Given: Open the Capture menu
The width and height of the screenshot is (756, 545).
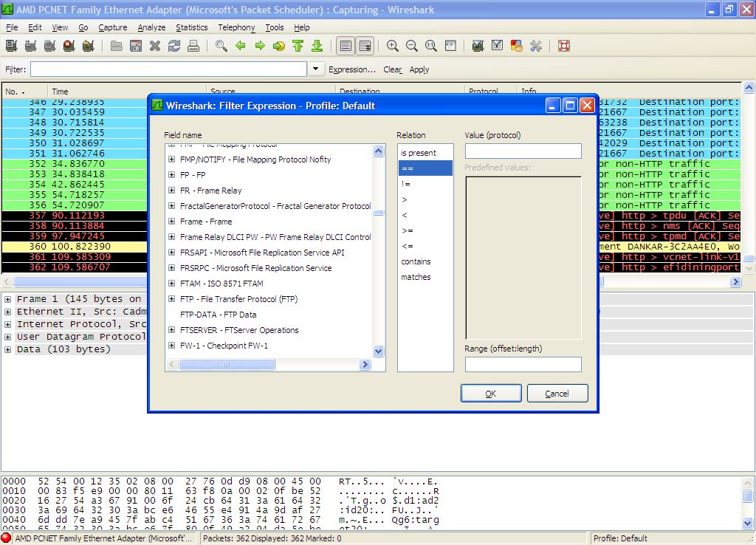Looking at the screenshot, I should [113, 27].
